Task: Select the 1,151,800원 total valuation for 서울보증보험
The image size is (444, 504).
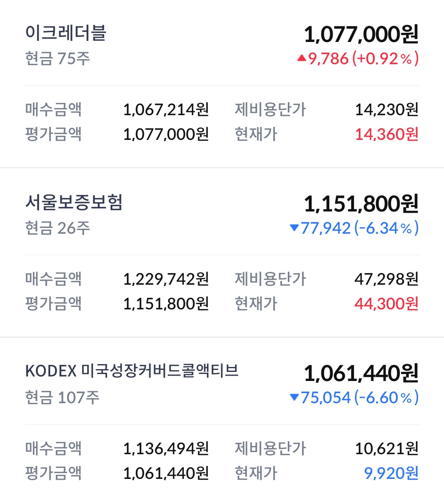Action: pos(361,204)
